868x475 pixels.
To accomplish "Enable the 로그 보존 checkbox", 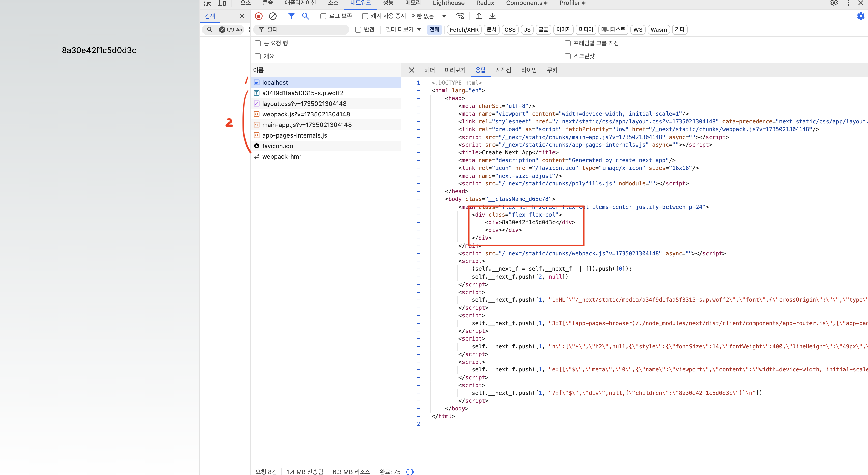I will point(323,16).
